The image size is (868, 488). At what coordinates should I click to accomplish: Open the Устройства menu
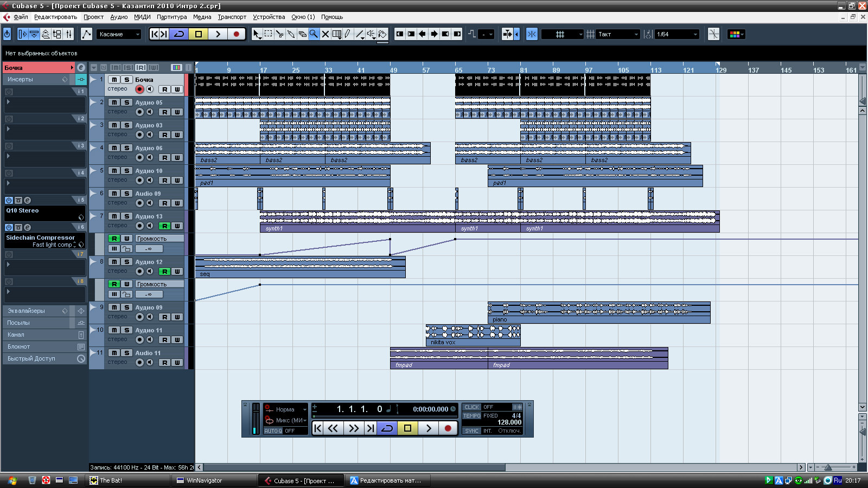[x=269, y=17]
